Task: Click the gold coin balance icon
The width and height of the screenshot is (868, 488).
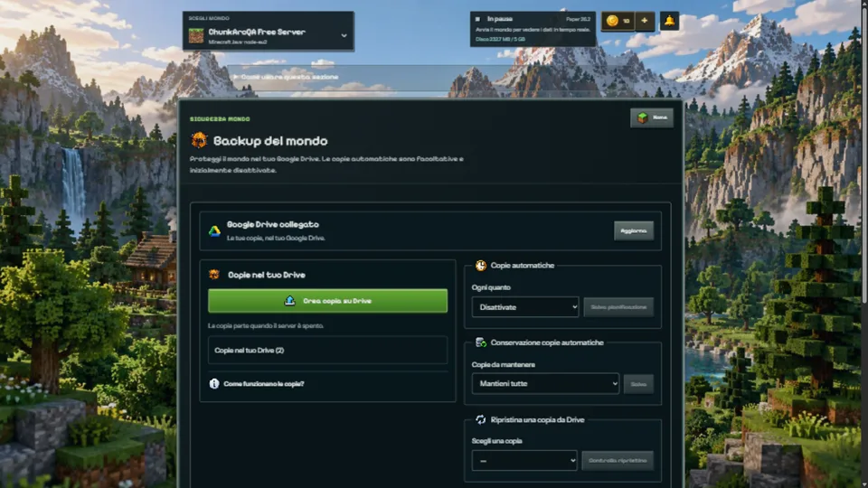Action: (x=612, y=21)
